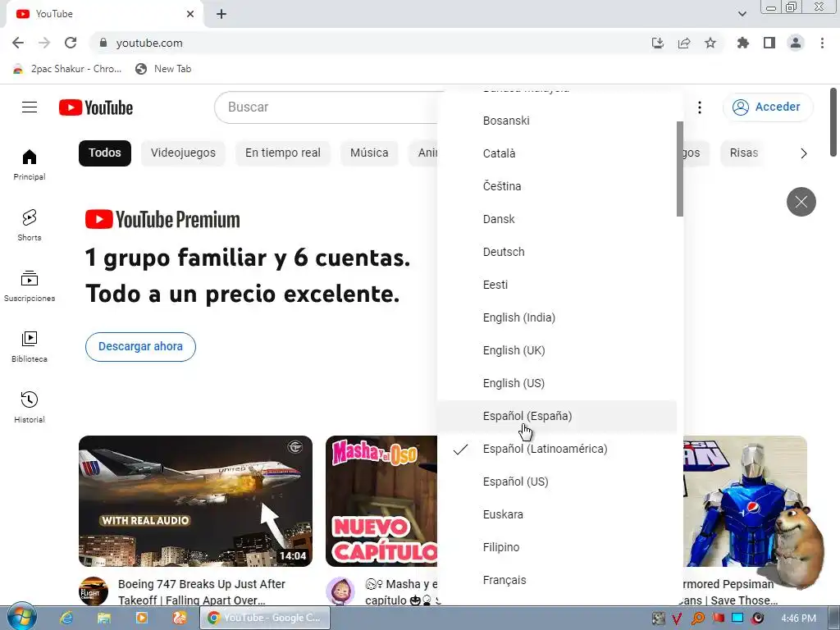
Task: Open the New Tab bookmark
Action: point(163,69)
